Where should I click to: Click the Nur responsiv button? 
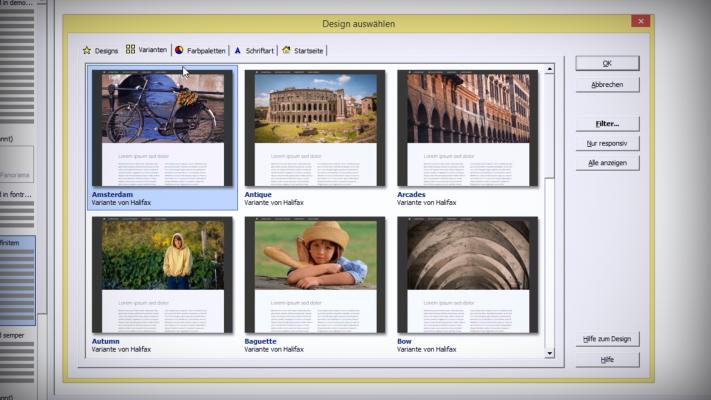pyautogui.click(x=607, y=143)
